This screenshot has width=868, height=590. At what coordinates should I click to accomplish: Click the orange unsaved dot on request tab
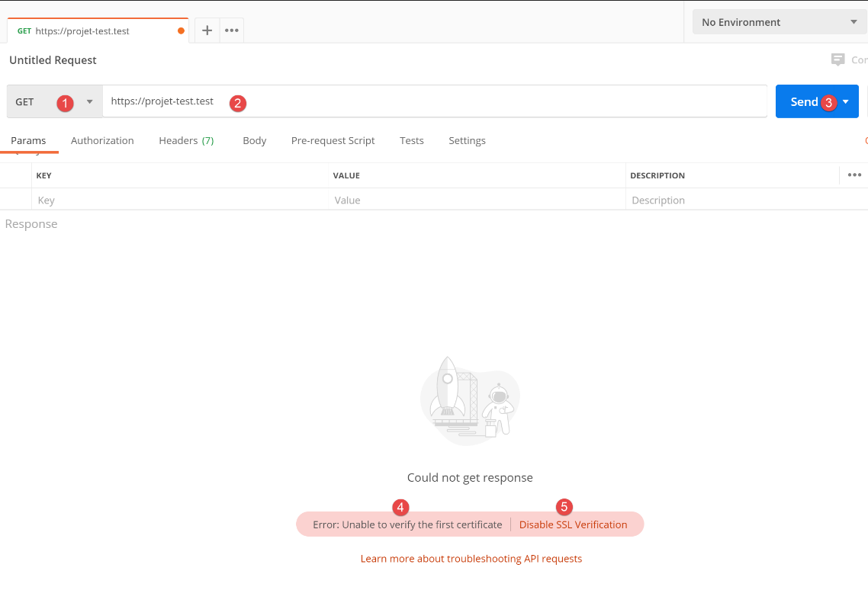coord(181,31)
